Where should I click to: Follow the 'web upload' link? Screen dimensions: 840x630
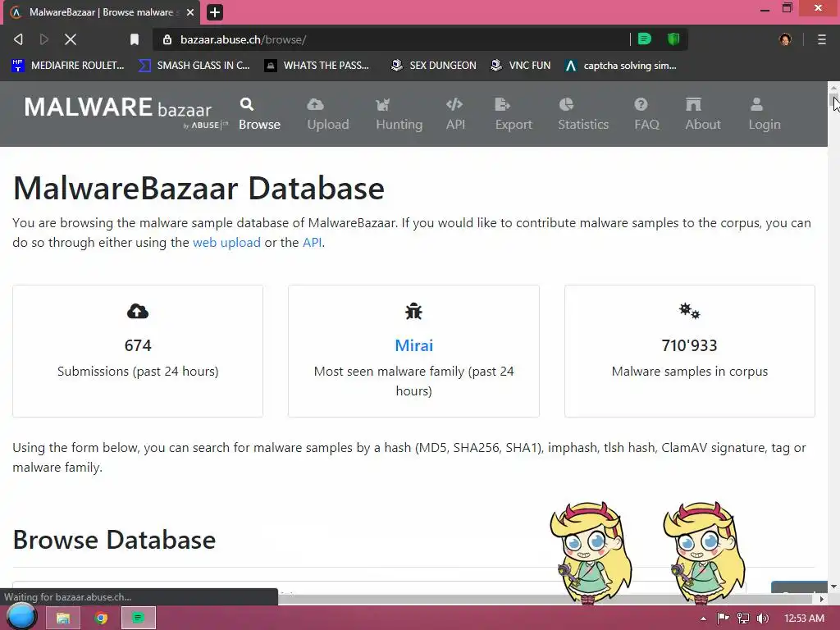(x=226, y=243)
